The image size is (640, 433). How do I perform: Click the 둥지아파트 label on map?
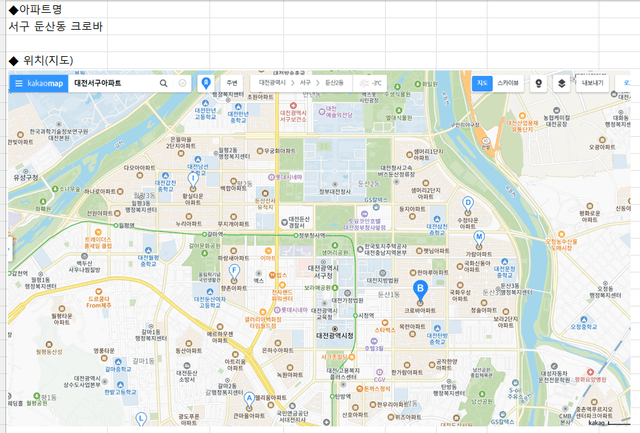pos(412,209)
